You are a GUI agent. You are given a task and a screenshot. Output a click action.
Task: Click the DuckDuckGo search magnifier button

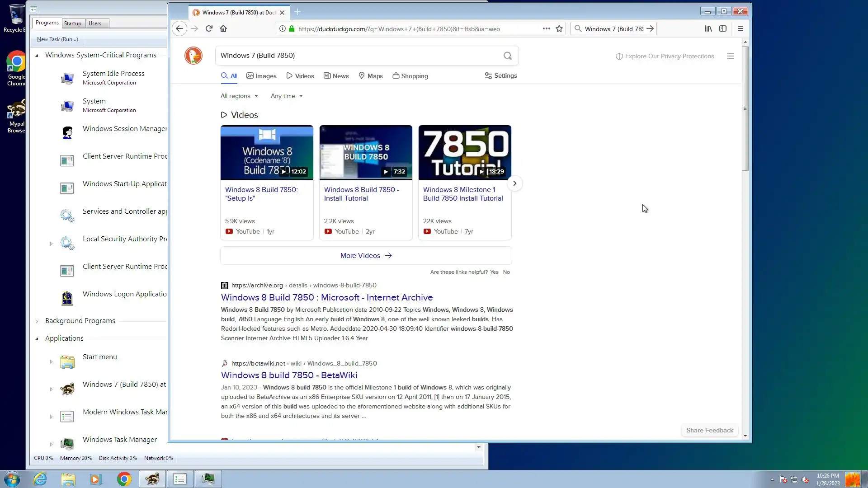click(x=508, y=56)
